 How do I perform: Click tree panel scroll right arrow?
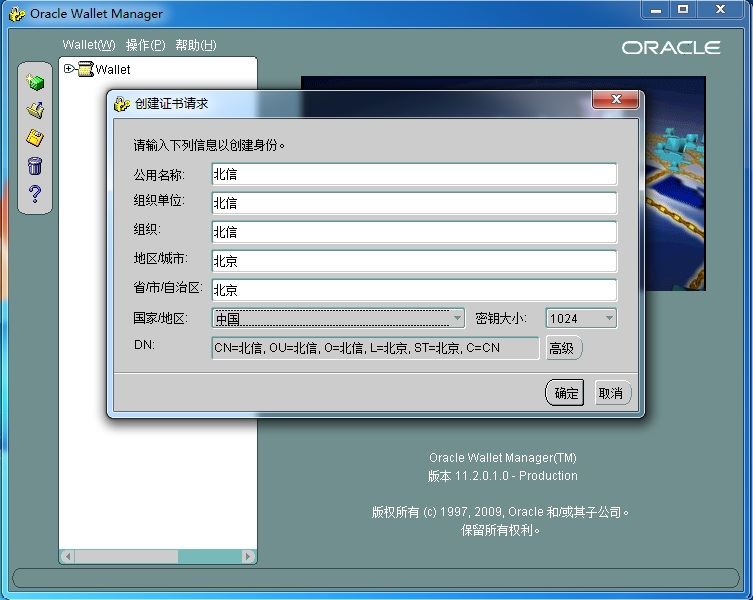(x=248, y=556)
